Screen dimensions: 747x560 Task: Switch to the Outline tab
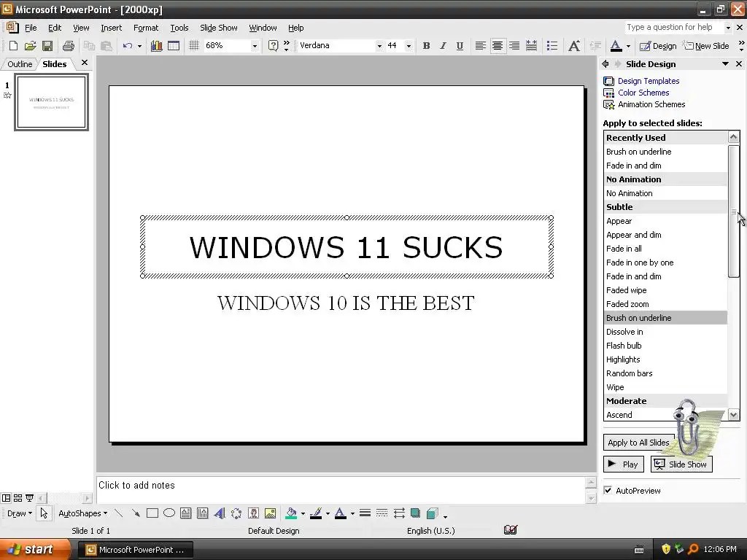click(20, 64)
